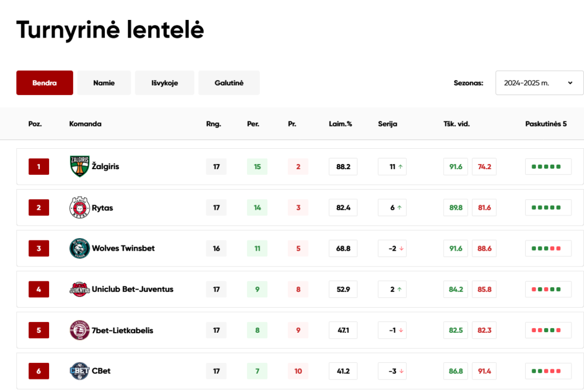Click Rytas win percentage 82.4
This screenshot has height=392, width=584.
(343, 207)
